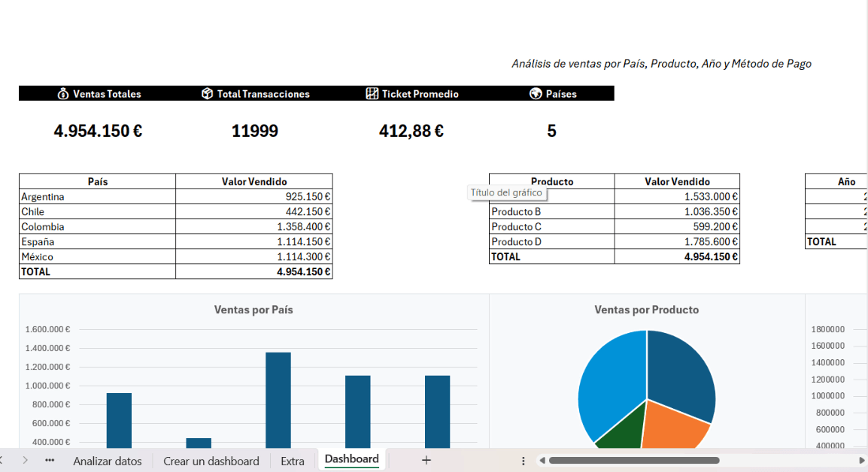
Task: Select the Argentina cell
Action: tap(98, 196)
